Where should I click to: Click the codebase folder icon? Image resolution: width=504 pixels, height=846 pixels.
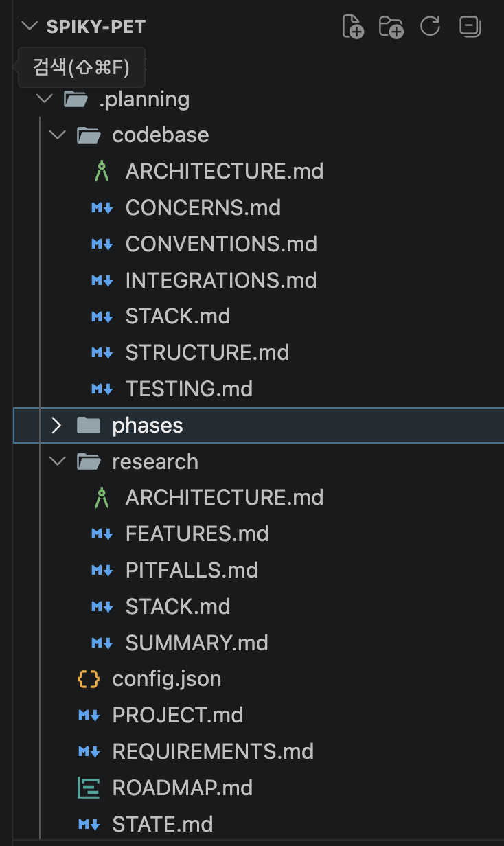click(89, 135)
